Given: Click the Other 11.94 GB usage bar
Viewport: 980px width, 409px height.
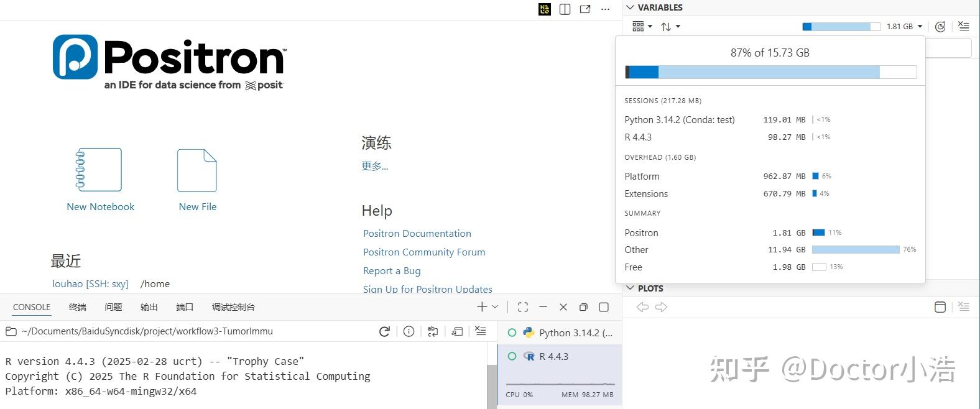Looking at the screenshot, I should click(x=856, y=249).
